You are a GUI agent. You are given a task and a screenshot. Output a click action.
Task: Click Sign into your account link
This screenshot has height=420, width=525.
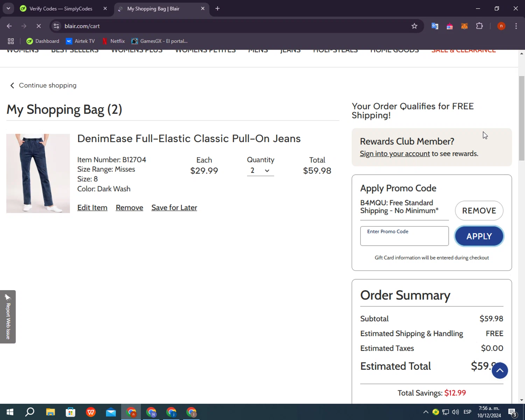point(395,154)
